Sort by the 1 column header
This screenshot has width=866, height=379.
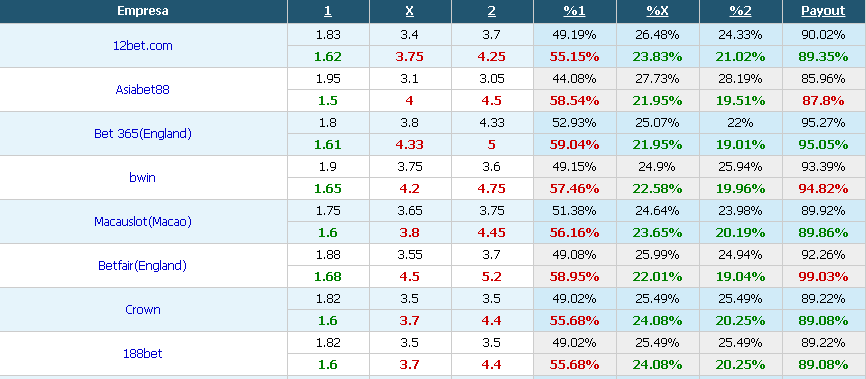click(328, 11)
